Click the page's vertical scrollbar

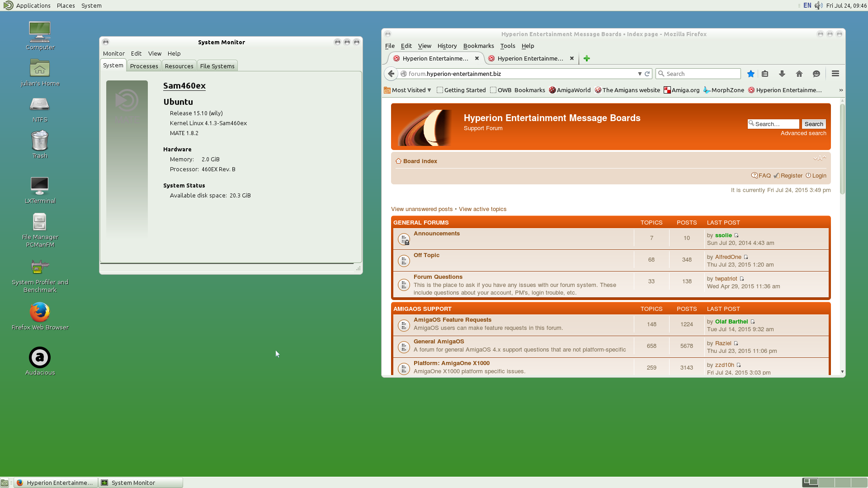[842, 149]
